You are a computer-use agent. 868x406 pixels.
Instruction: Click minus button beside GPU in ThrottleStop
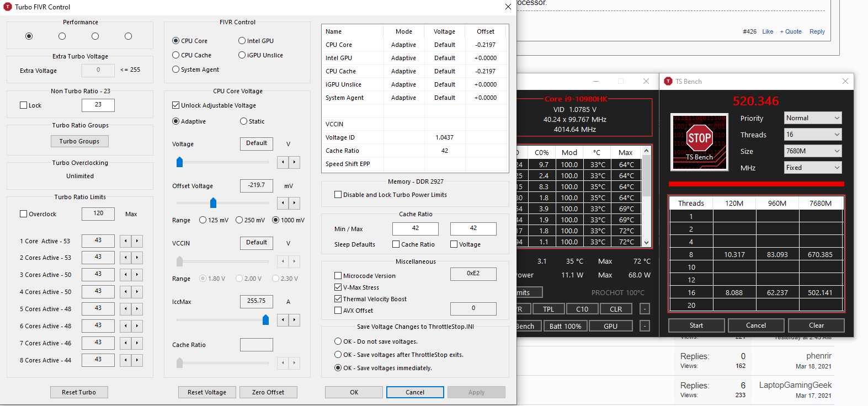645,326
